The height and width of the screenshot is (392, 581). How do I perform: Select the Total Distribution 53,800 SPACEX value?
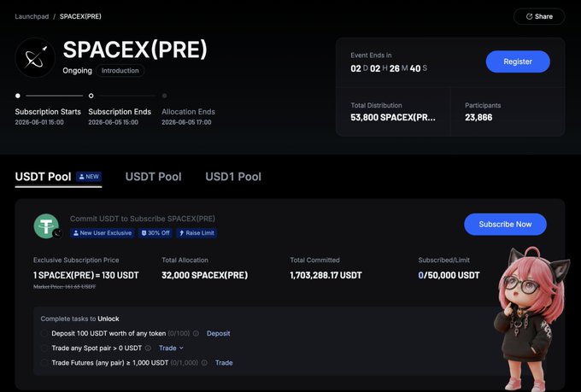393,118
